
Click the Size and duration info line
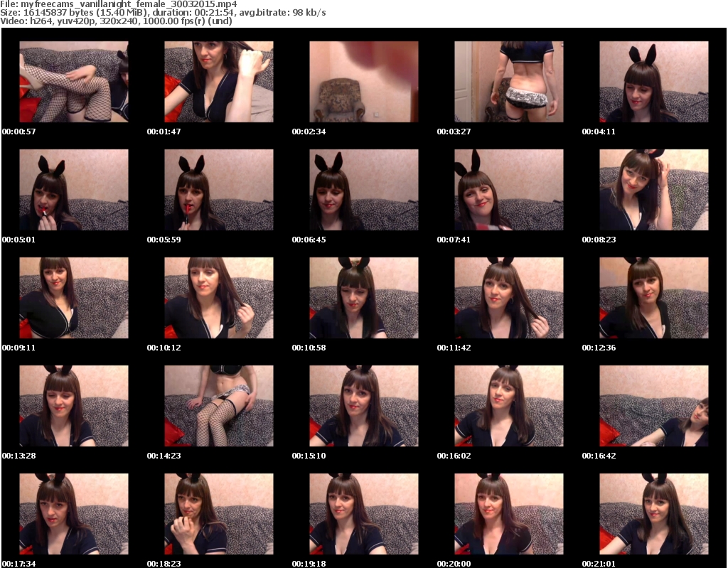click(163, 13)
